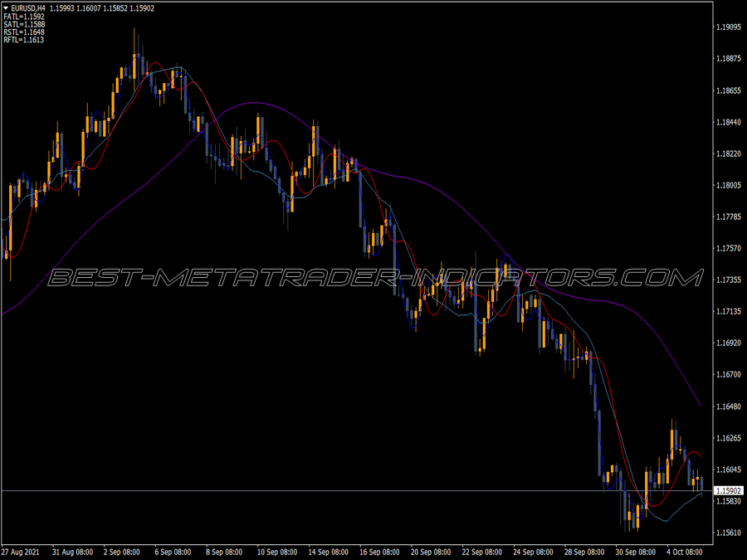This screenshot has width=747, height=560.
Task: Click the 1.16920 price axis label
Action: point(729,343)
